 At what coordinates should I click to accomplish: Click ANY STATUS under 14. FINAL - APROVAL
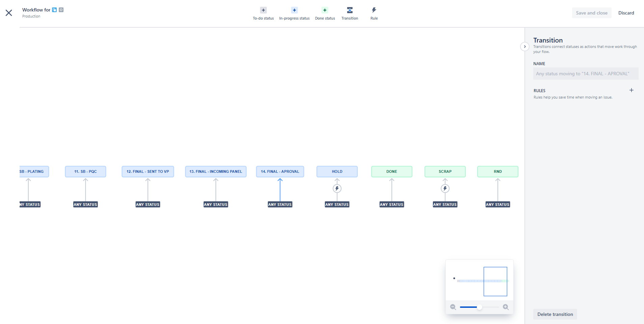(x=280, y=205)
